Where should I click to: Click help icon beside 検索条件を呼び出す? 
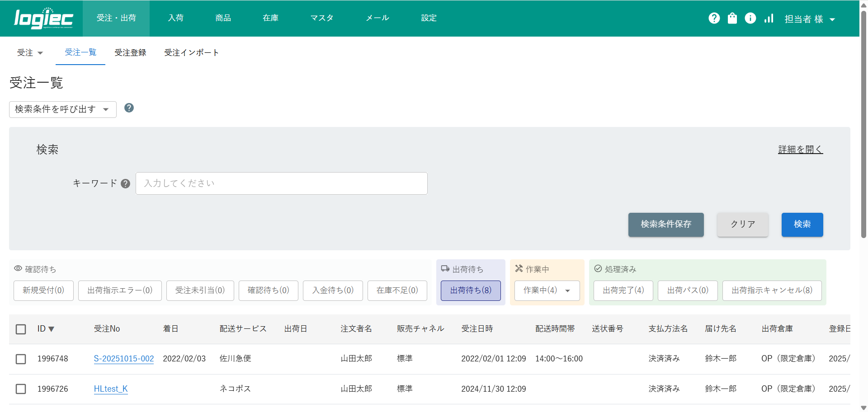coord(129,108)
